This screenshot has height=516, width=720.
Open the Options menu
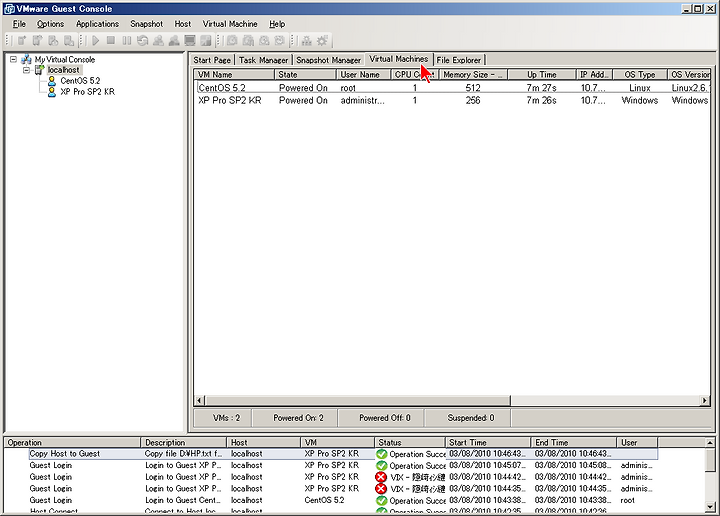51,24
